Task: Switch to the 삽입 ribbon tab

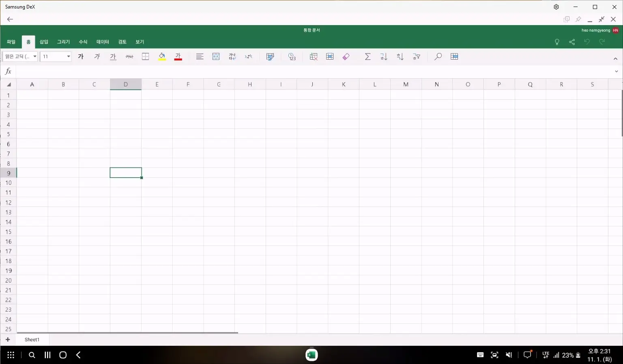Action: [x=43, y=42]
